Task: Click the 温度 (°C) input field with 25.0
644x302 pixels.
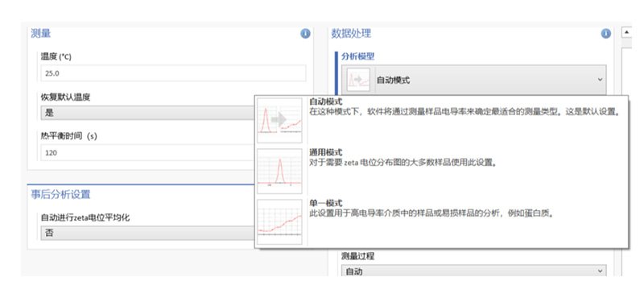Action: click(x=173, y=73)
